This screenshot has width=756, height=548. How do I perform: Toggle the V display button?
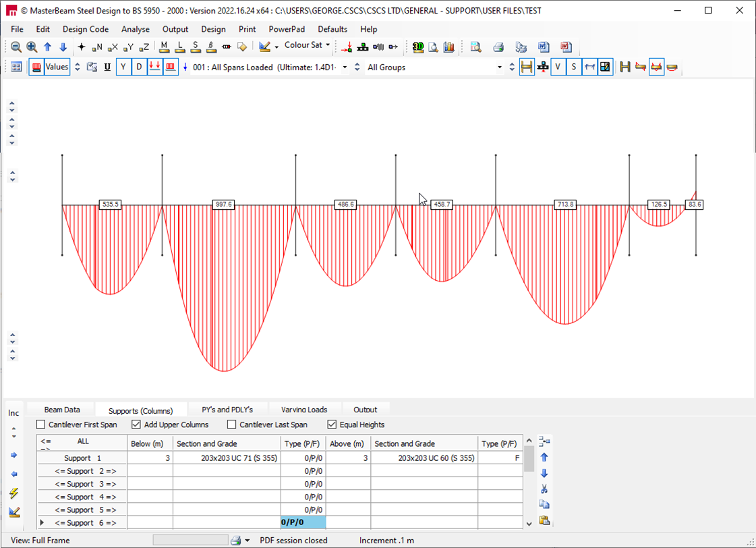[x=558, y=67]
